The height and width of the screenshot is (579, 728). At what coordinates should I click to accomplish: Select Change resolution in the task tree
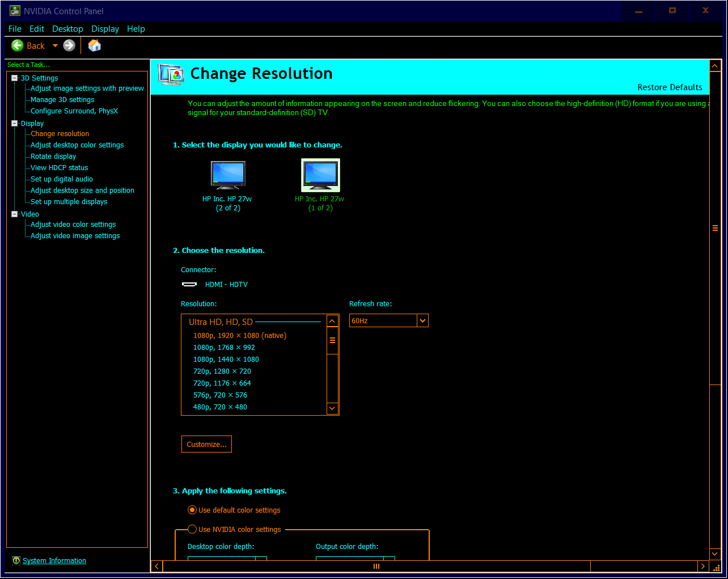(60, 134)
